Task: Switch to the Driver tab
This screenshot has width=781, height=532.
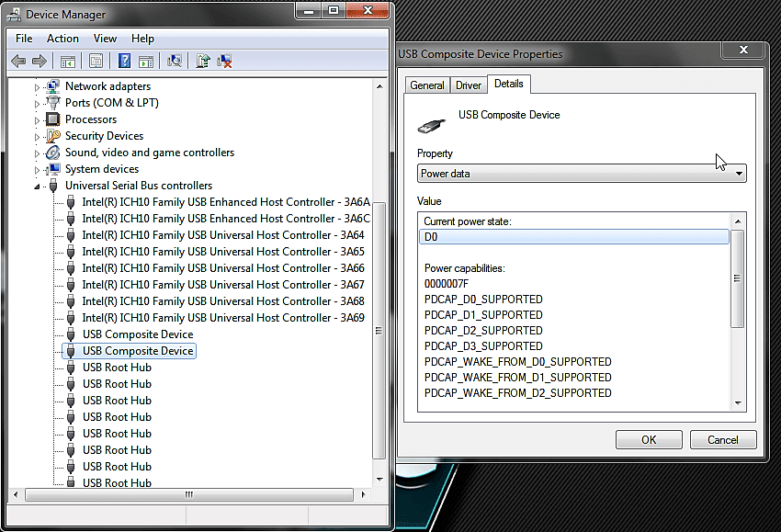Action: 469,85
